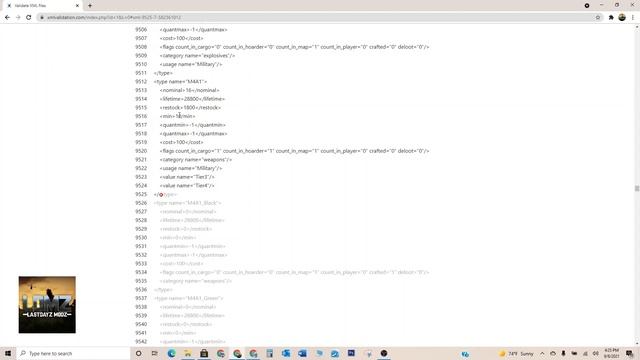Bookmark this page with the star icon
640x360 pixels.
(598, 18)
